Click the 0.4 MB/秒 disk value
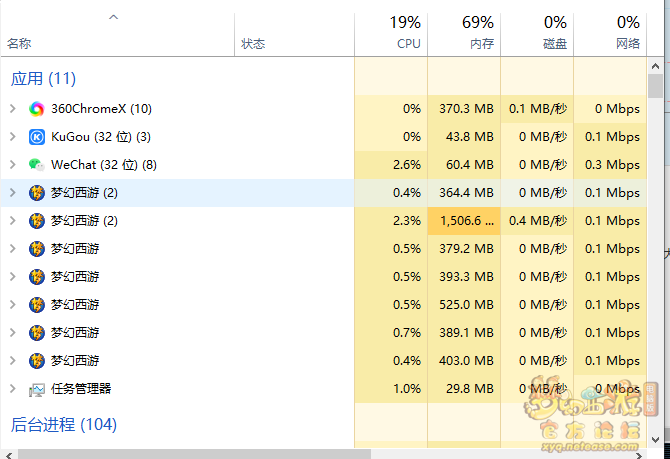670x459 pixels. (538, 221)
